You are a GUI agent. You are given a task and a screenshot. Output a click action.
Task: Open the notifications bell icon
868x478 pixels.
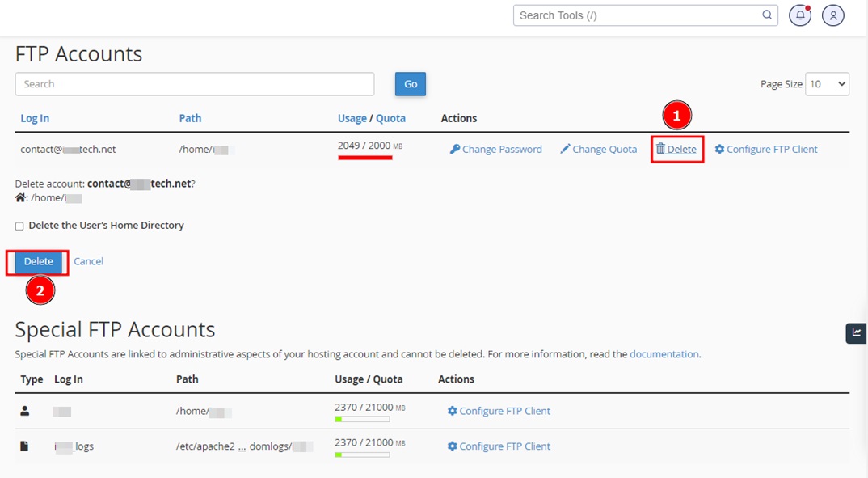[x=800, y=15]
